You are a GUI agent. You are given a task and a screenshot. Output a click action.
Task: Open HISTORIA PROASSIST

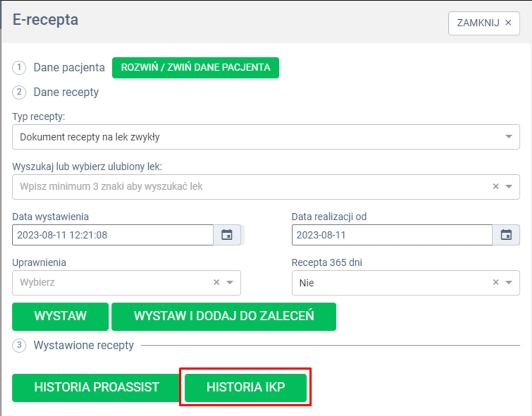point(96,387)
